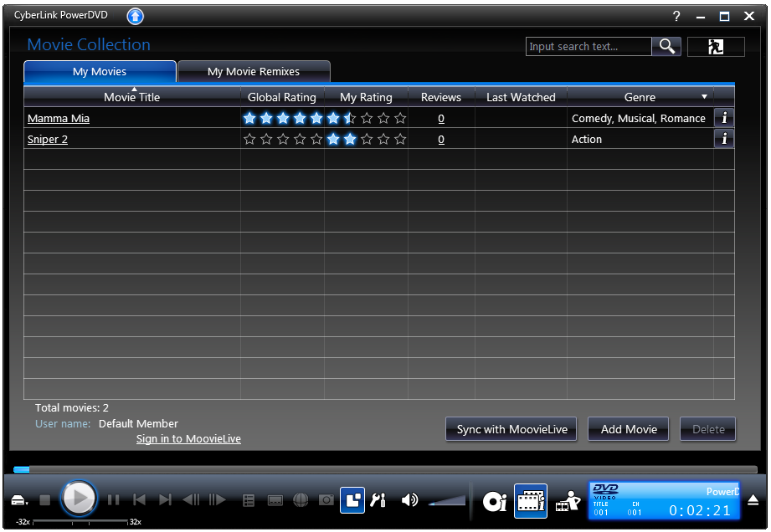The width and height of the screenshot is (771, 532).
Task: Click the playback seek progress bar
Action: pos(385,469)
